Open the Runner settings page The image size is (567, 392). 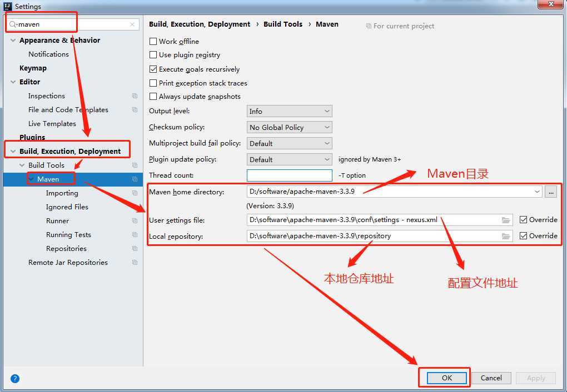57,221
